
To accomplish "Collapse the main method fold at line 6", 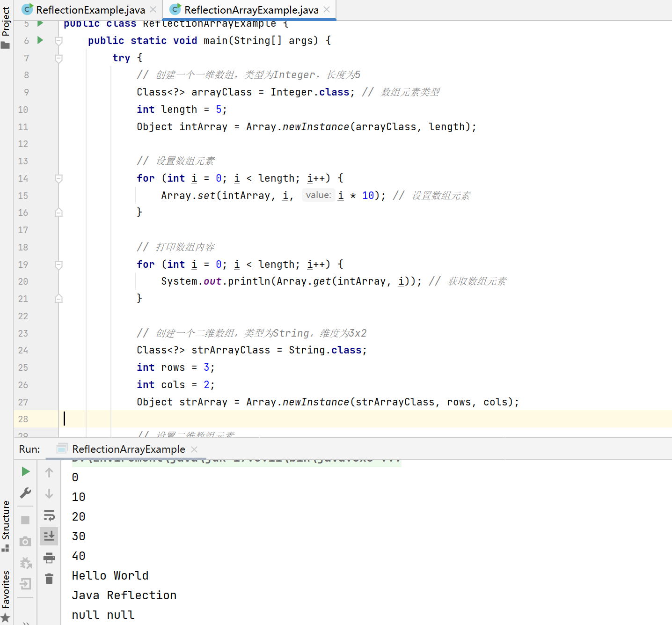I will [59, 41].
